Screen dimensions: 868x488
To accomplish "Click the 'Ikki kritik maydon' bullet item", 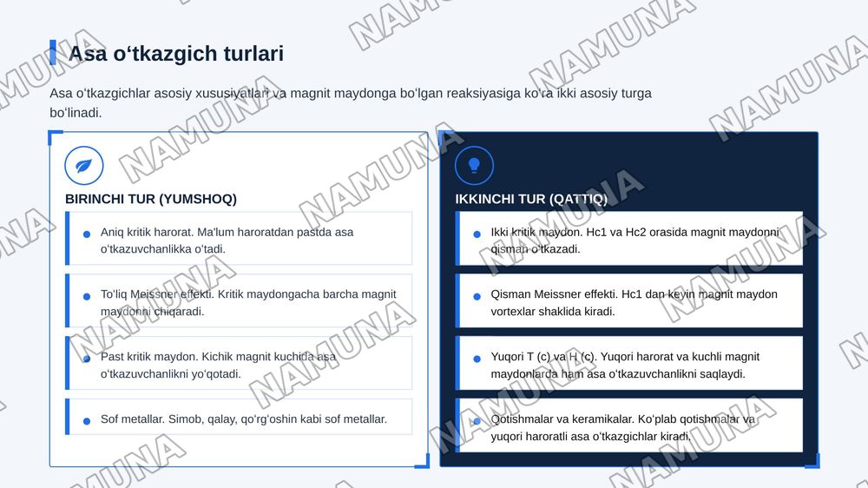I will (x=628, y=238).
